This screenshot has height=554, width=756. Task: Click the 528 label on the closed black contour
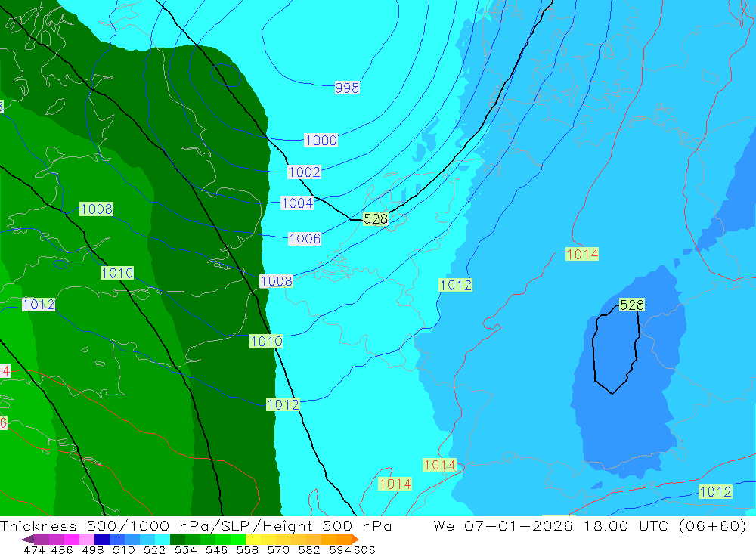pyautogui.click(x=631, y=305)
